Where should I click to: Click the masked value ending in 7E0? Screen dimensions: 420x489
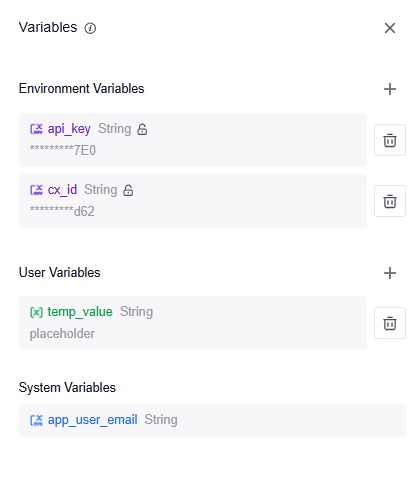pos(63,150)
